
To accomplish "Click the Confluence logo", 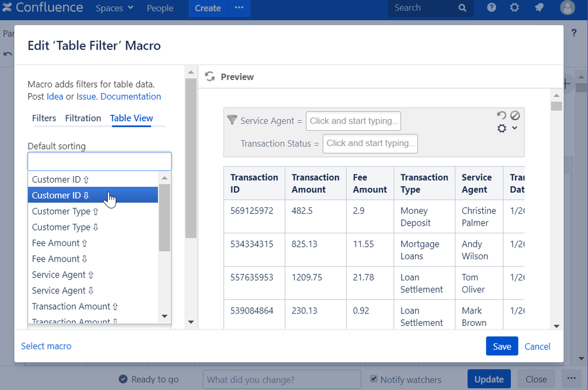I will 42,8.
